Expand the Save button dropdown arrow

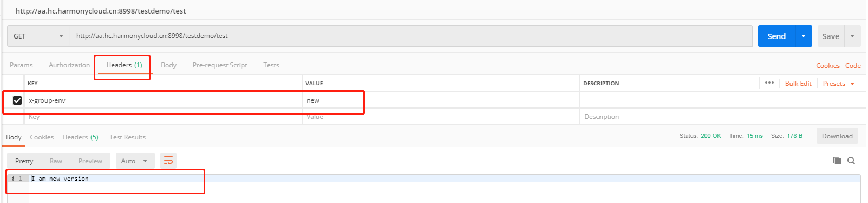[852, 36]
